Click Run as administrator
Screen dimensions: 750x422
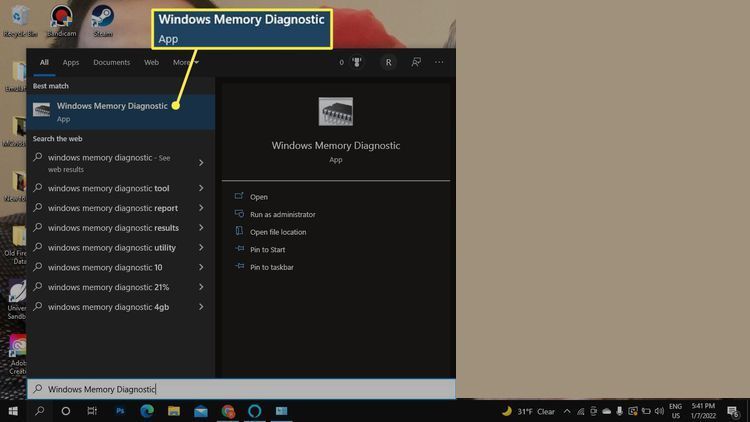pyautogui.click(x=282, y=214)
